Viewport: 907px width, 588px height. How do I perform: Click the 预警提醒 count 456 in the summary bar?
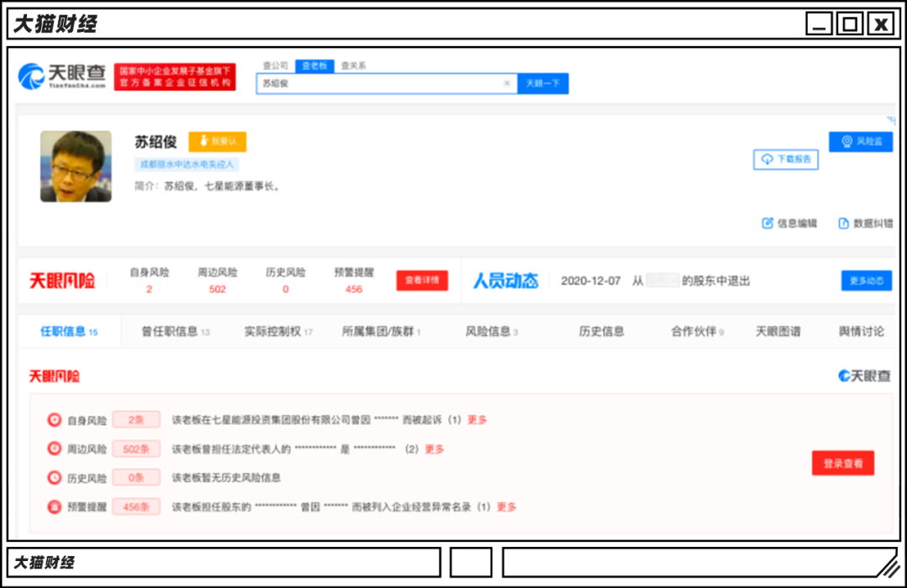pos(354,289)
